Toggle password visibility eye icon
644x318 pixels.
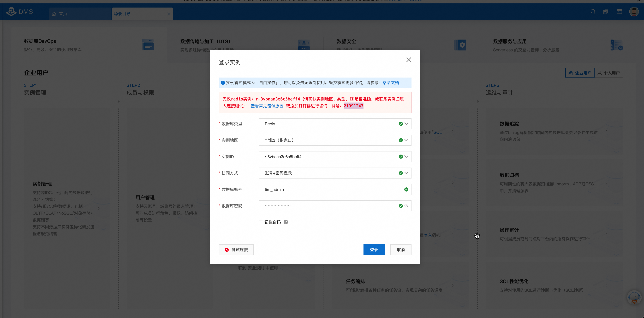pos(406,206)
